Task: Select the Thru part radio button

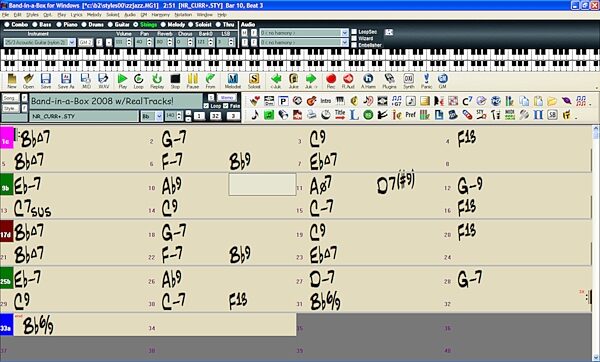Action: [218, 24]
